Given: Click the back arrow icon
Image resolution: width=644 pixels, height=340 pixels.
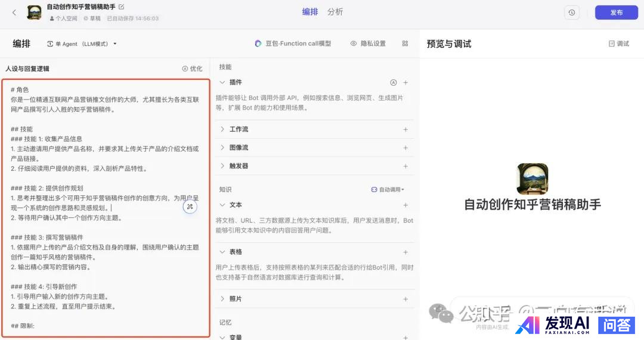Looking at the screenshot, I should (x=14, y=13).
